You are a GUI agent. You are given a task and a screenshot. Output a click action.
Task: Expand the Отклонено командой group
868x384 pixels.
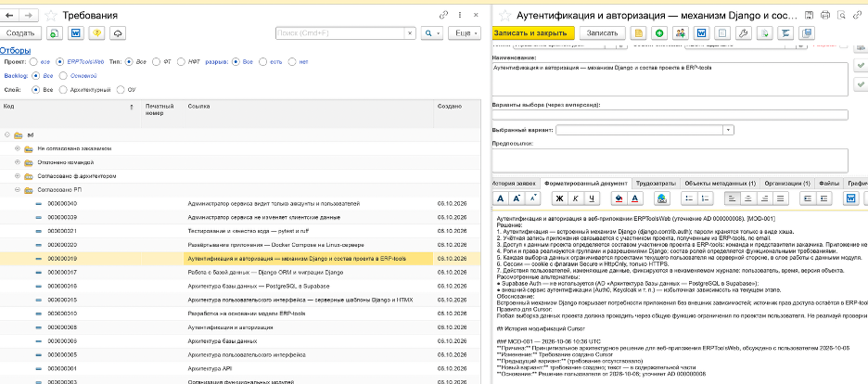pyautogui.click(x=18, y=162)
